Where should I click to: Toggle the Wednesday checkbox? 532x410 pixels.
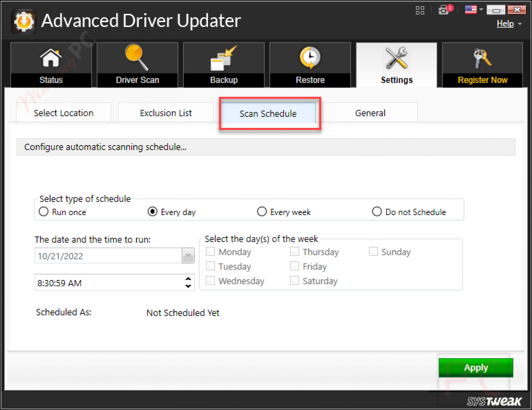click(x=210, y=280)
